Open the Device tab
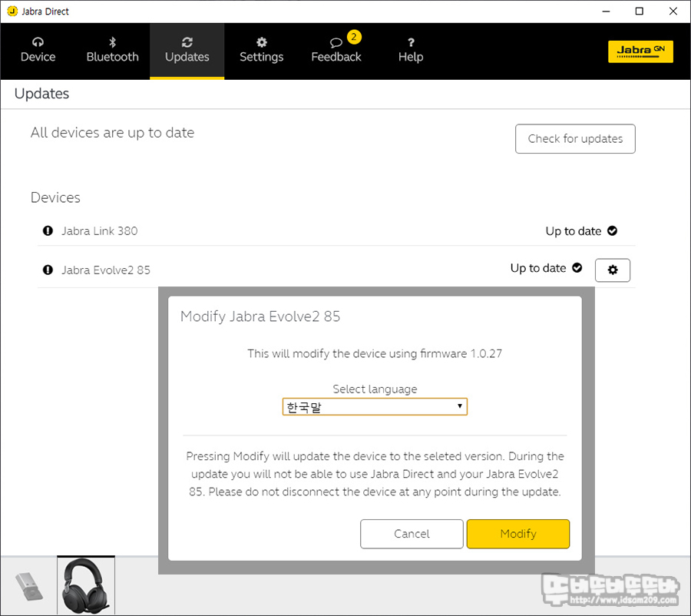Viewport: 691px width, 616px height. [38, 51]
